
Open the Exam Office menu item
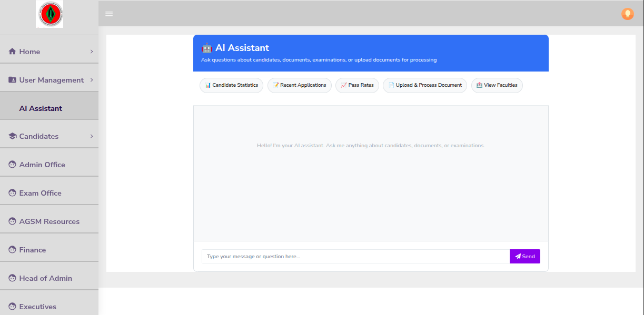point(40,193)
